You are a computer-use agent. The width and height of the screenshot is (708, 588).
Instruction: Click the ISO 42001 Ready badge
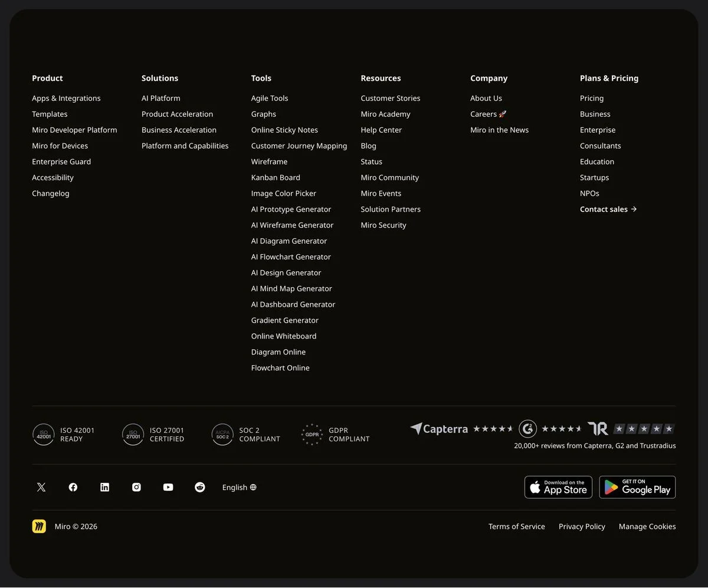tap(64, 435)
